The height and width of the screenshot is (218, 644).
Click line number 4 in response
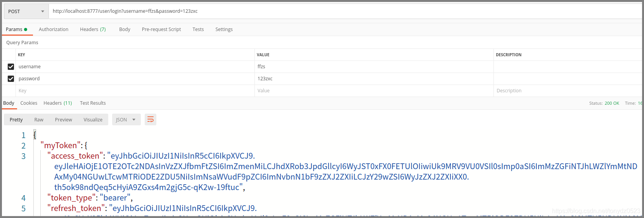(x=23, y=198)
